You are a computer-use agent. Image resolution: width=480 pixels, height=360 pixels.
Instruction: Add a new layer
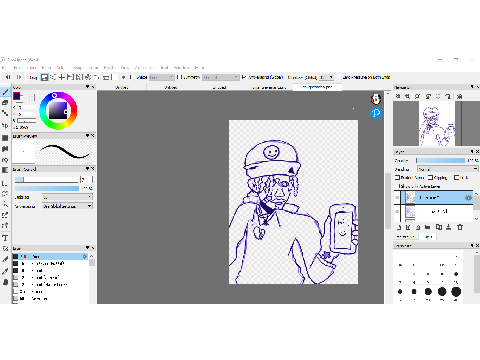pos(399,227)
